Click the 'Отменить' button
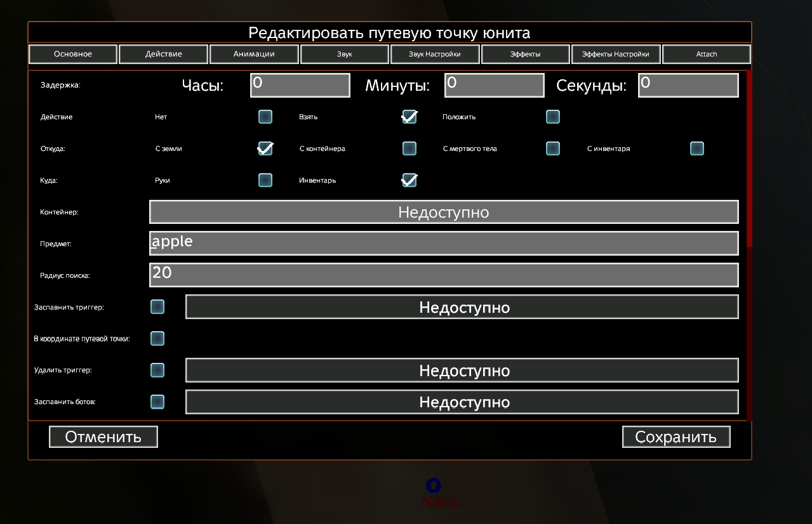The image size is (812, 524). click(103, 437)
